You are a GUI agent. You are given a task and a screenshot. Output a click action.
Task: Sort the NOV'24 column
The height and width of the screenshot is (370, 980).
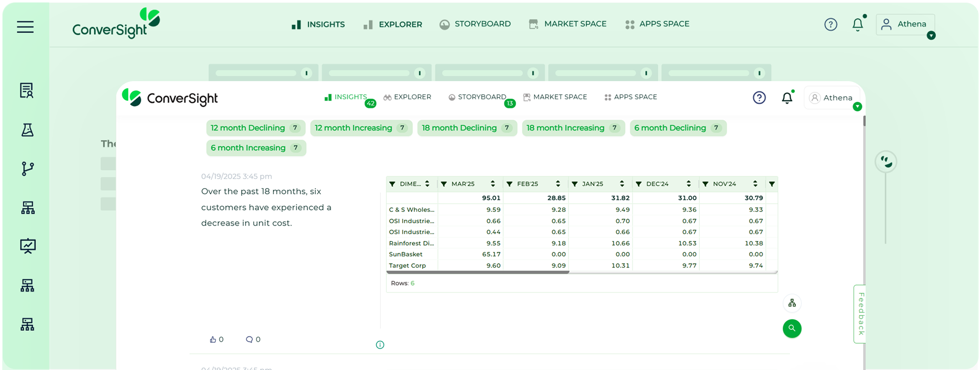coord(755,184)
